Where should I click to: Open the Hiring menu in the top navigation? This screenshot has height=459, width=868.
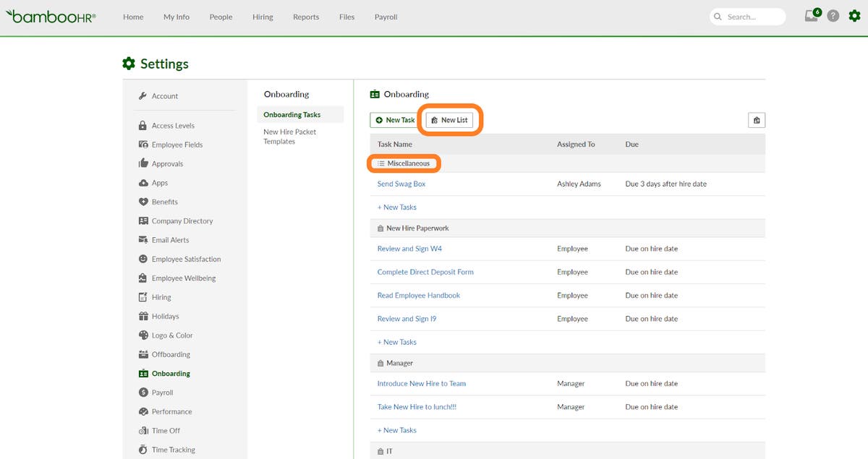coord(262,17)
